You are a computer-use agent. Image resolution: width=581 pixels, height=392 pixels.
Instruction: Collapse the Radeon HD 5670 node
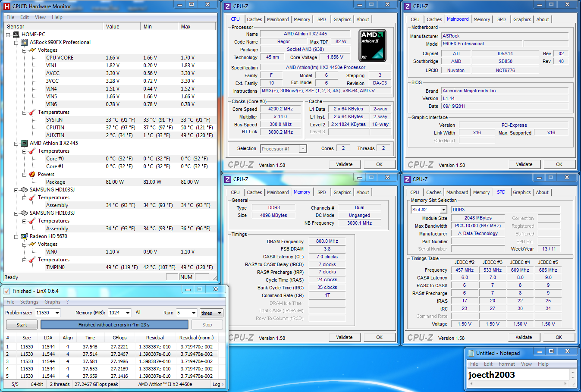(x=16, y=236)
